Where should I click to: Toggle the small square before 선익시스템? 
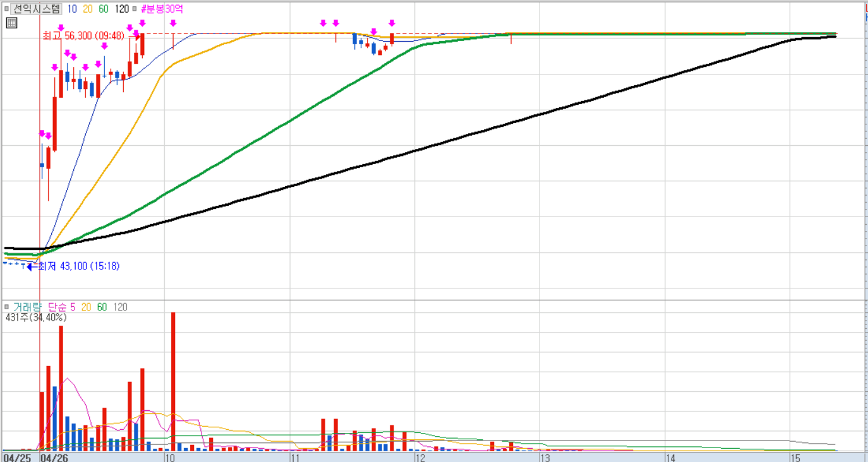click(x=6, y=9)
